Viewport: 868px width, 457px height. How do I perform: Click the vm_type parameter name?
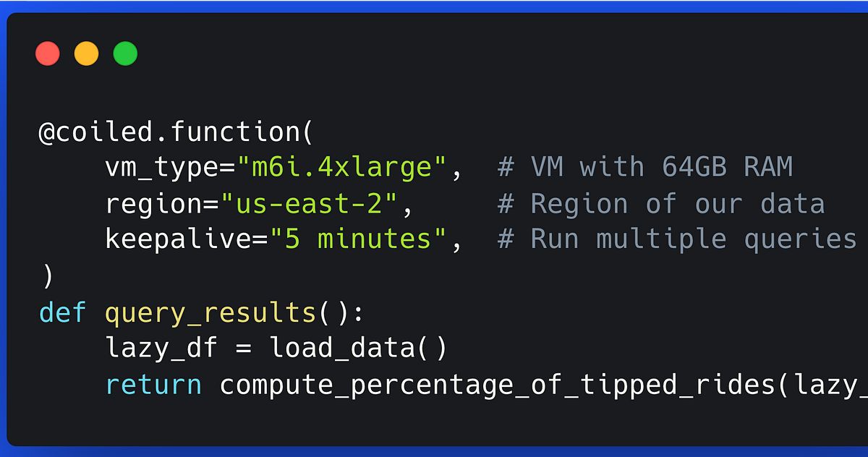click(x=162, y=168)
